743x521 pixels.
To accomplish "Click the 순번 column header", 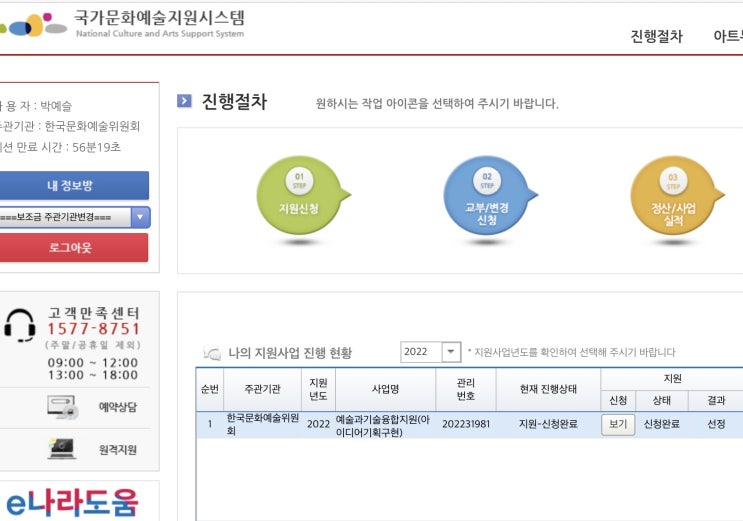I will pos(209,389).
